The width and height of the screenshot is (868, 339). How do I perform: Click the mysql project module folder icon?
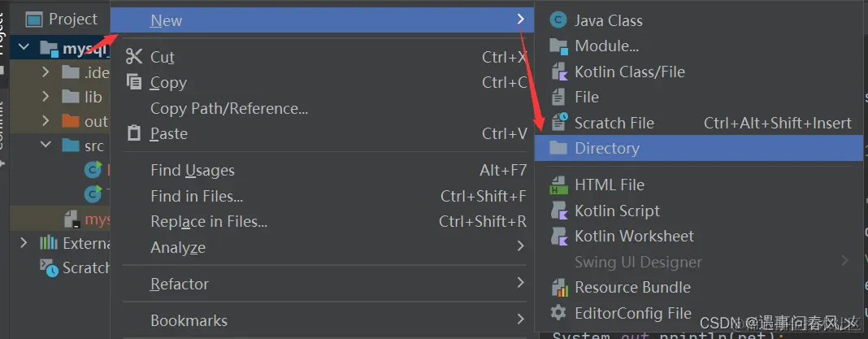(x=50, y=49)
